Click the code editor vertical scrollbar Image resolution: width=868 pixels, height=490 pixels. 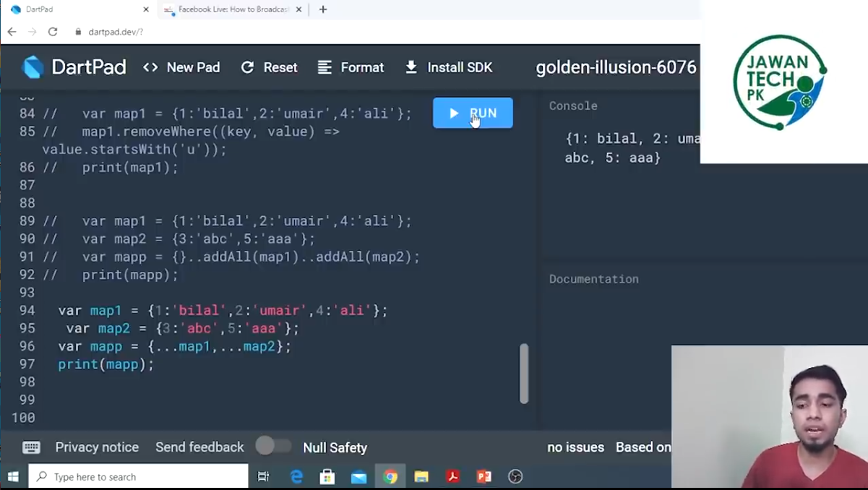point(524,374)
